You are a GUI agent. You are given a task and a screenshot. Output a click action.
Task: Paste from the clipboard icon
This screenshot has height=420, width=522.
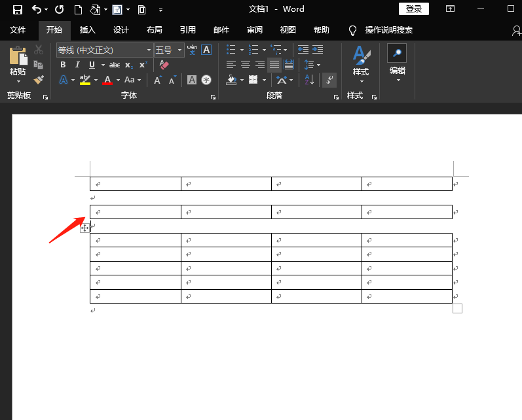[x=18, y=55]
